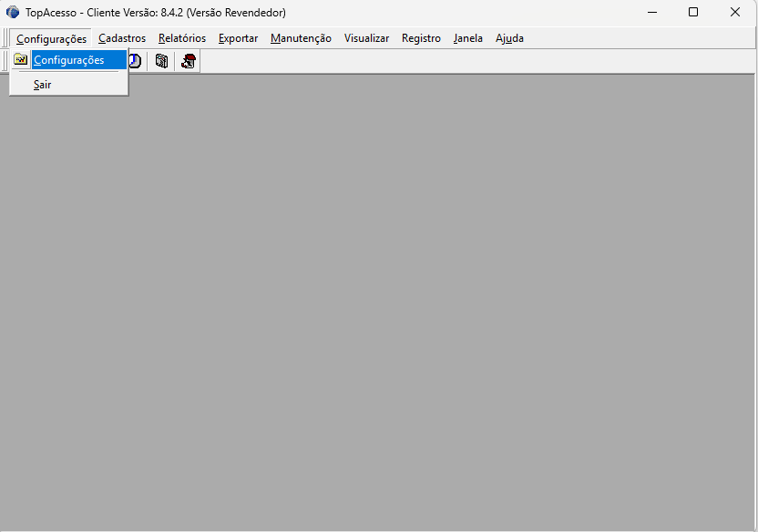This screenshot has height=532, width=758.
Task: Choose Sair from the dropdown menu
Action: [43, 85]
